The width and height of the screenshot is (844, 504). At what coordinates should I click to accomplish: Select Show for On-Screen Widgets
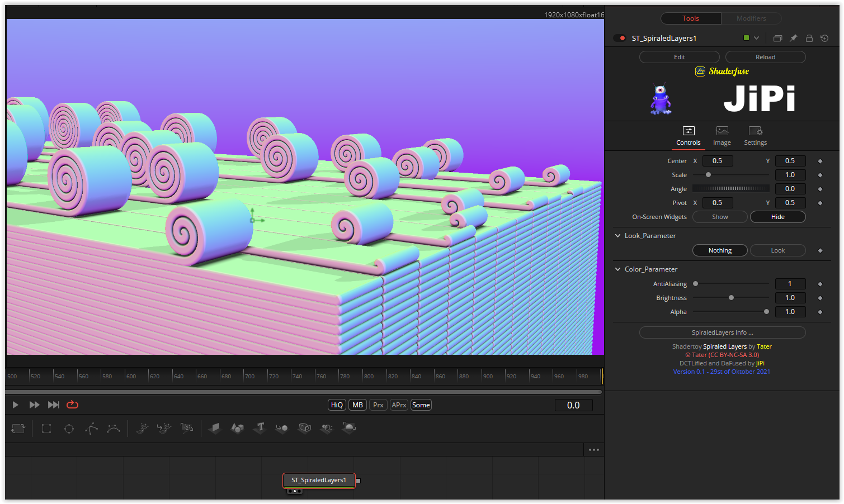tap(720, 217)
